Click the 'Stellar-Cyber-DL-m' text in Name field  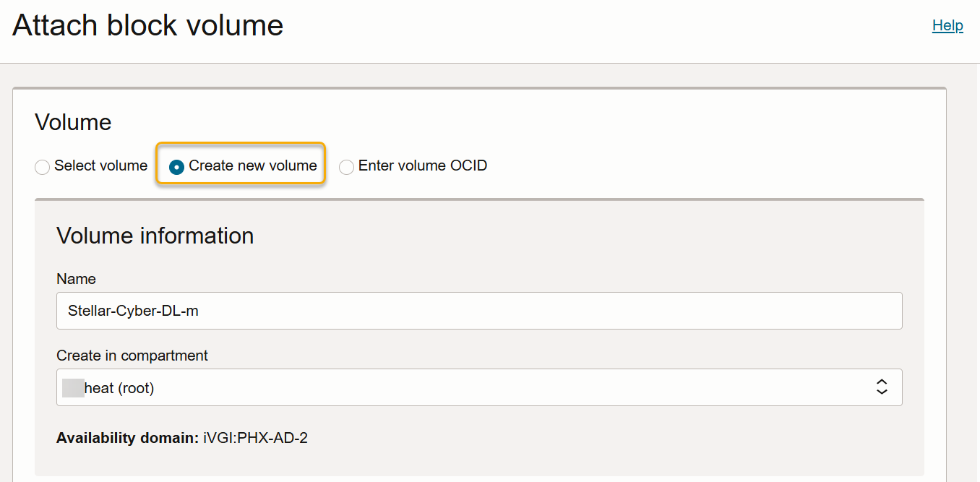[x=132, y=311]
